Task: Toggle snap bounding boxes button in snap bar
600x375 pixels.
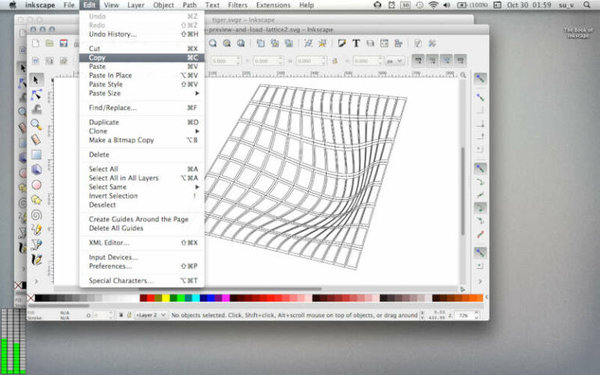Action: point(480,97)
